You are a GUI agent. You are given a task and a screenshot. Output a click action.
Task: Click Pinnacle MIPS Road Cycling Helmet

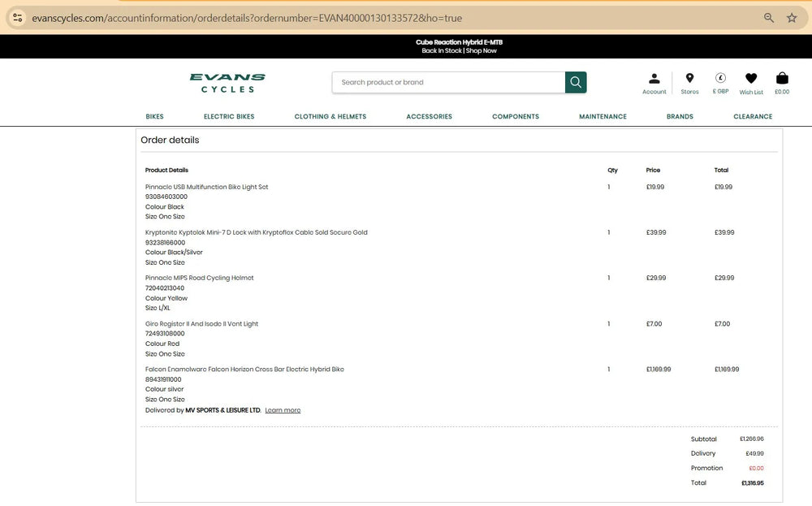coord(200,278)
